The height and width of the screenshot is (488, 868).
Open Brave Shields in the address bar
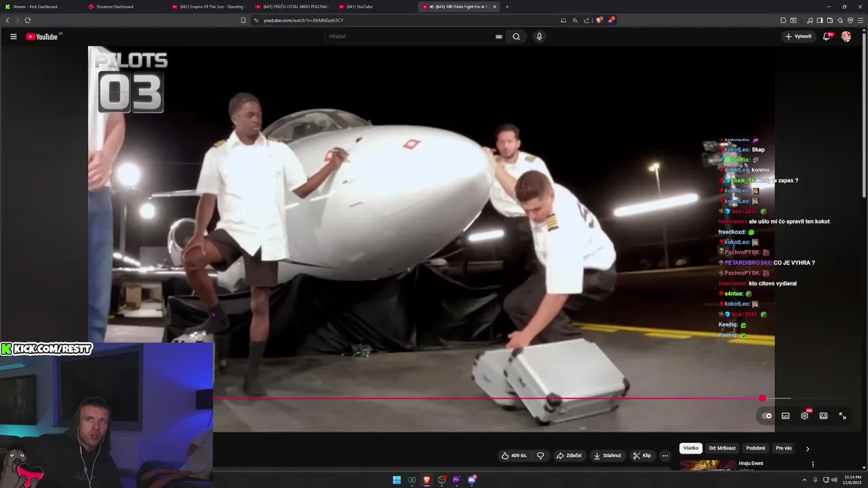[x=599, y=20]
